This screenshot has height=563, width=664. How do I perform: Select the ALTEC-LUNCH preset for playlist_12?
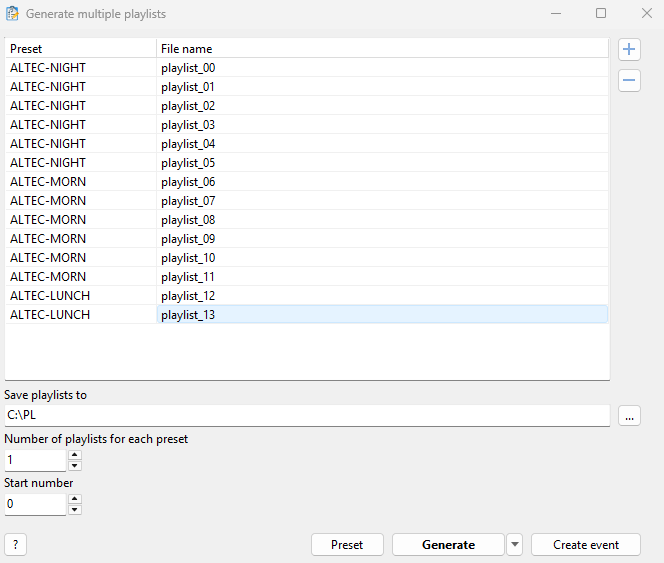50,296
